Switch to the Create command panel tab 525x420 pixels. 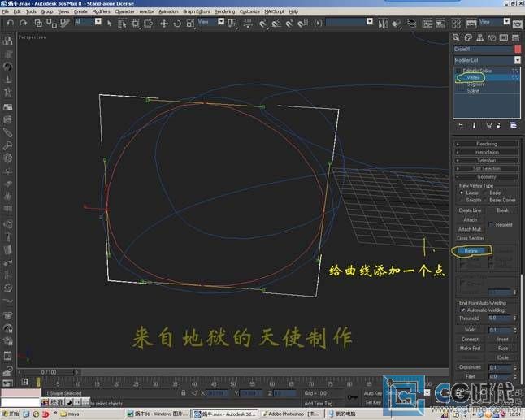pyautogui.click(x=456, y=37)
